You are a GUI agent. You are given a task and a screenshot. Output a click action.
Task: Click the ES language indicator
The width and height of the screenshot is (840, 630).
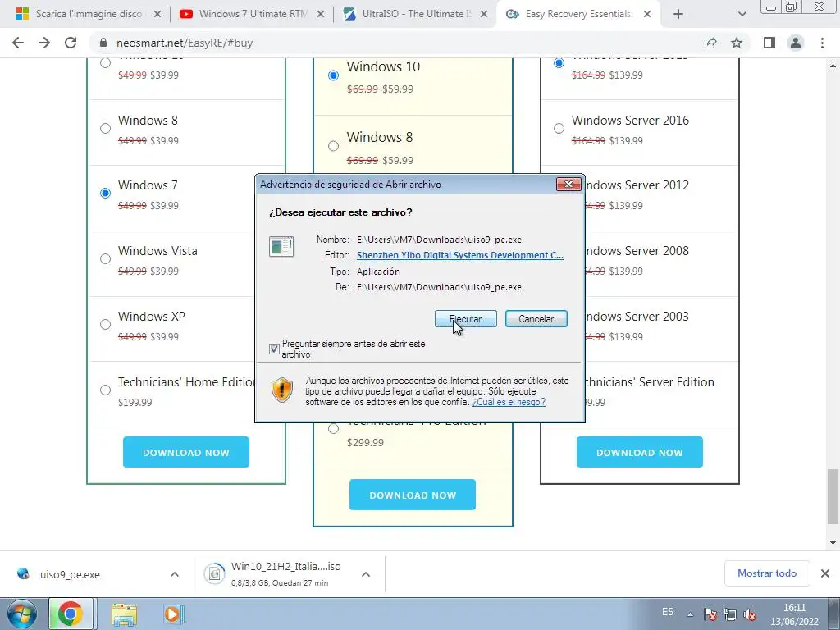668,612
